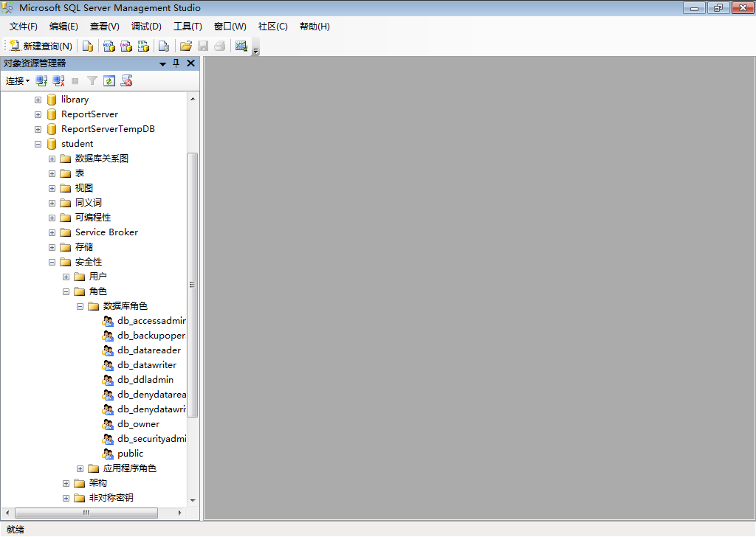This screenshot has width=756, height=537.
Task: Click the Stop icon in Object Explorer
Action: point(75,81)
